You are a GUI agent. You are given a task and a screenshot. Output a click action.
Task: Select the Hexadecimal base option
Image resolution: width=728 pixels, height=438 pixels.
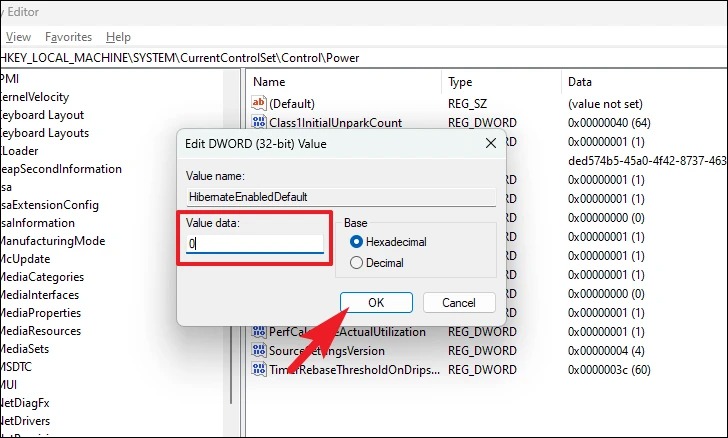(x=356, y=242)
